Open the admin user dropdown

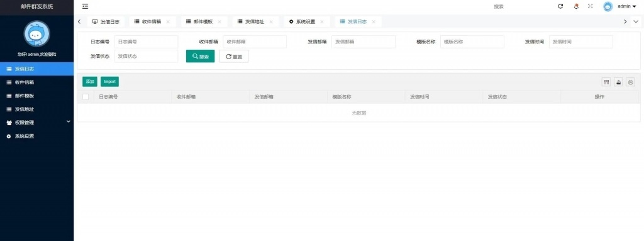pos(627,6)
